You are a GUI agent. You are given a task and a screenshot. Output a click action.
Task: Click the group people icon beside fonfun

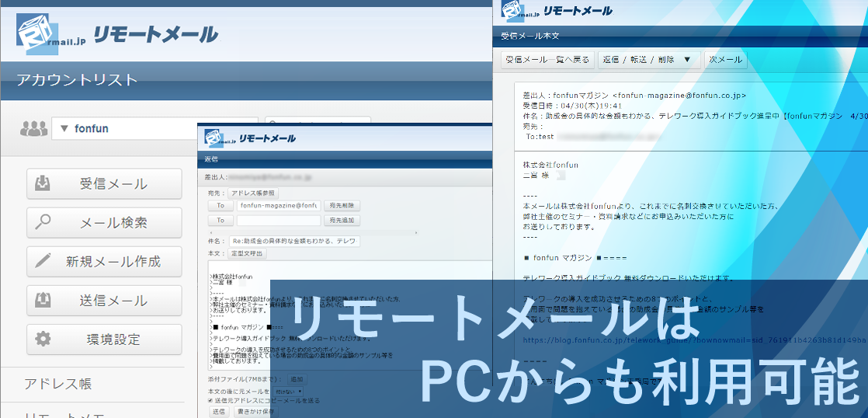33,128
